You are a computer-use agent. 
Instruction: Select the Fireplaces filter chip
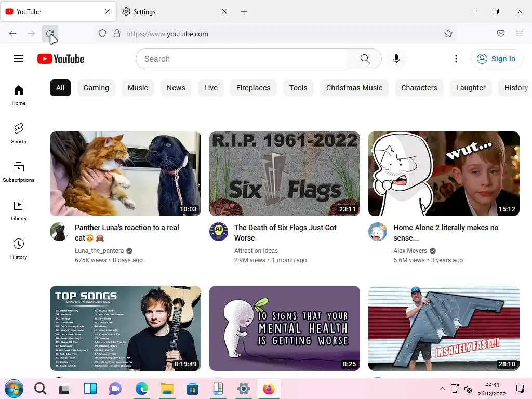click(x=254, y=88)
